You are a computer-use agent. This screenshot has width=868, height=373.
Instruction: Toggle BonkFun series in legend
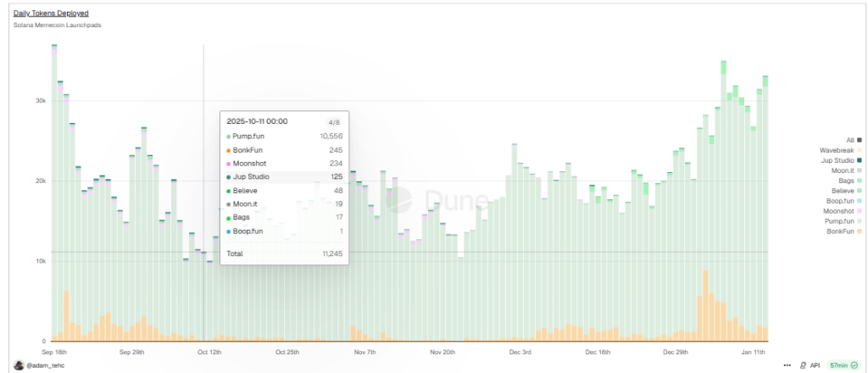pyautogui.click(x=843, y=231)
